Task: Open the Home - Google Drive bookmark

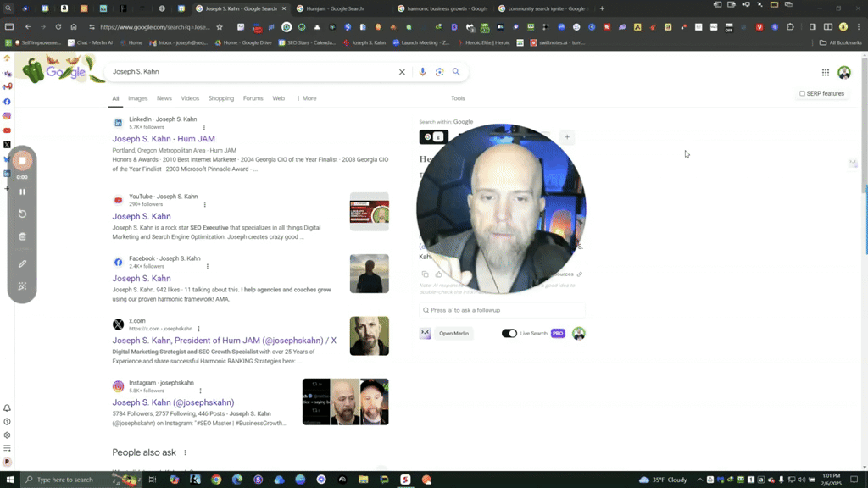Action: pyautogui.click(x=243, y=42)
